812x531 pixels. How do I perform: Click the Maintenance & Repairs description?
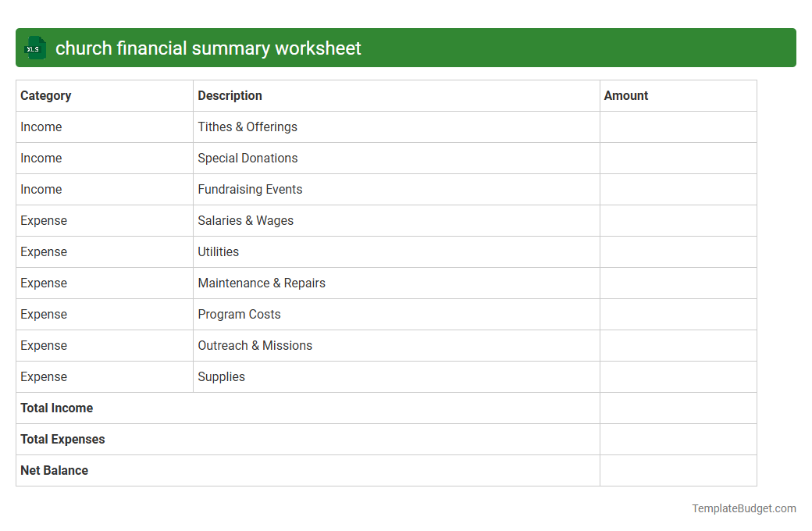(262, 283)
